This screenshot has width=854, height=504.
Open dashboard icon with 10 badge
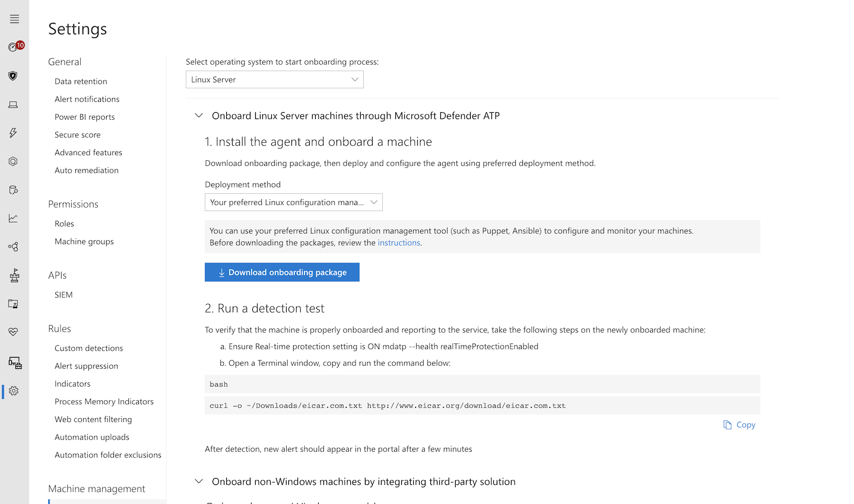click(14, 47)
